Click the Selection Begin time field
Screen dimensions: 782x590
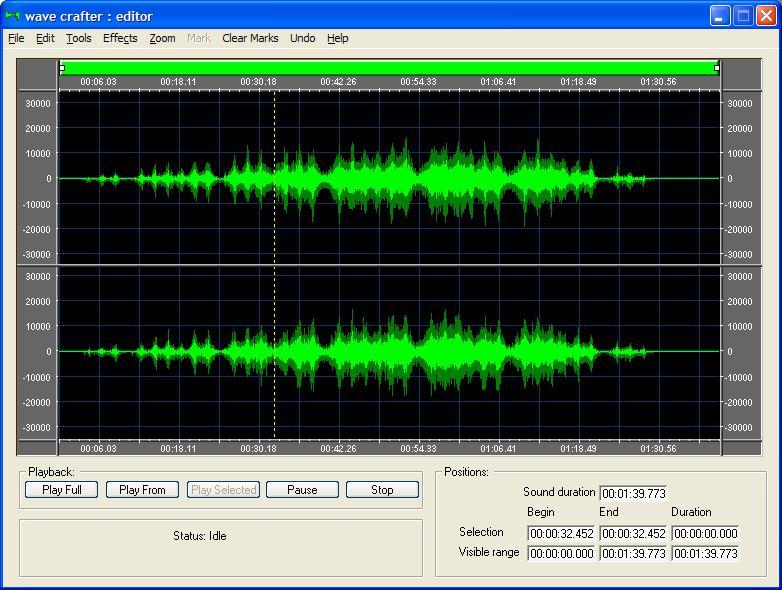coord(561,534)
